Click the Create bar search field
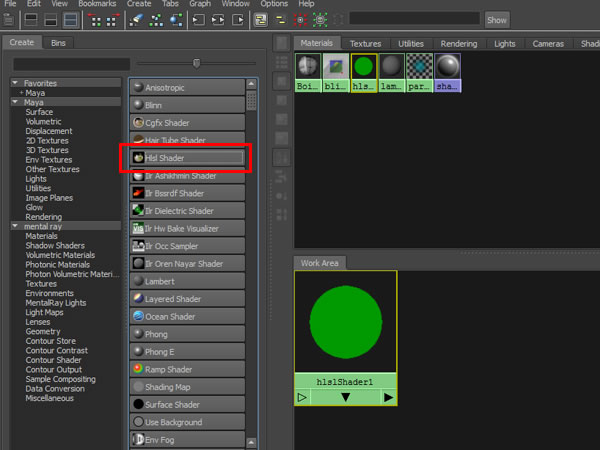Image resolution: width=600 pixels, height=450 pixels. (72, 64)
